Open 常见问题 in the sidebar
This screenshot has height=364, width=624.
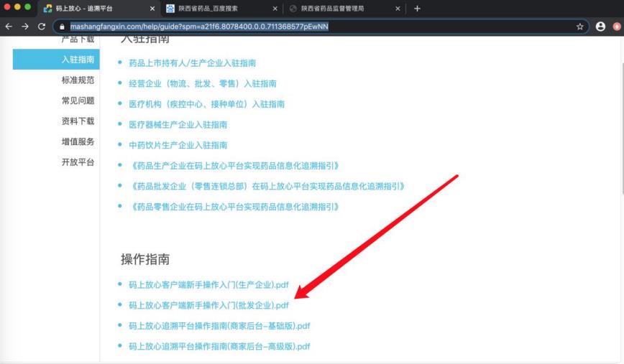click(x=78, y=101)
